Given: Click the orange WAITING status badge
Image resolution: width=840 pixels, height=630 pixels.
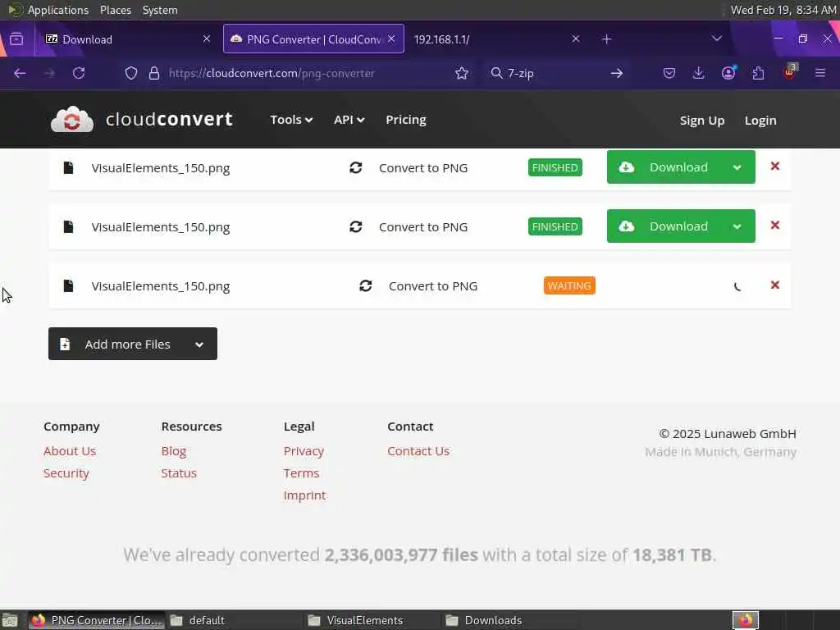Looking at the screenshot, I should [x=569, y=285].
